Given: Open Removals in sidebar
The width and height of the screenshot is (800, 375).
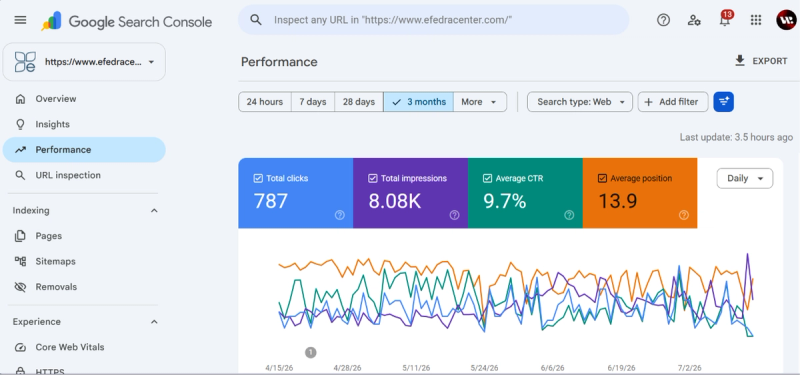Looking at the screenshot, I should (x=84, y=287).
